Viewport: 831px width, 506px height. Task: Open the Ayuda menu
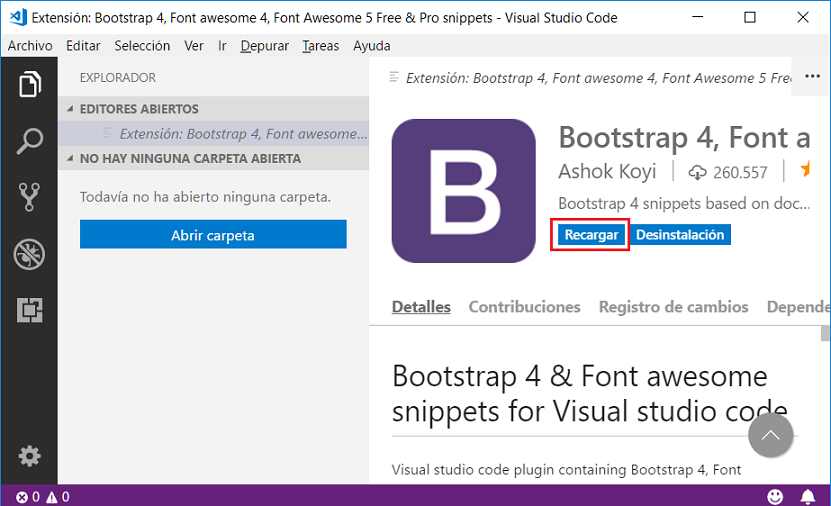tap(372, 46)
